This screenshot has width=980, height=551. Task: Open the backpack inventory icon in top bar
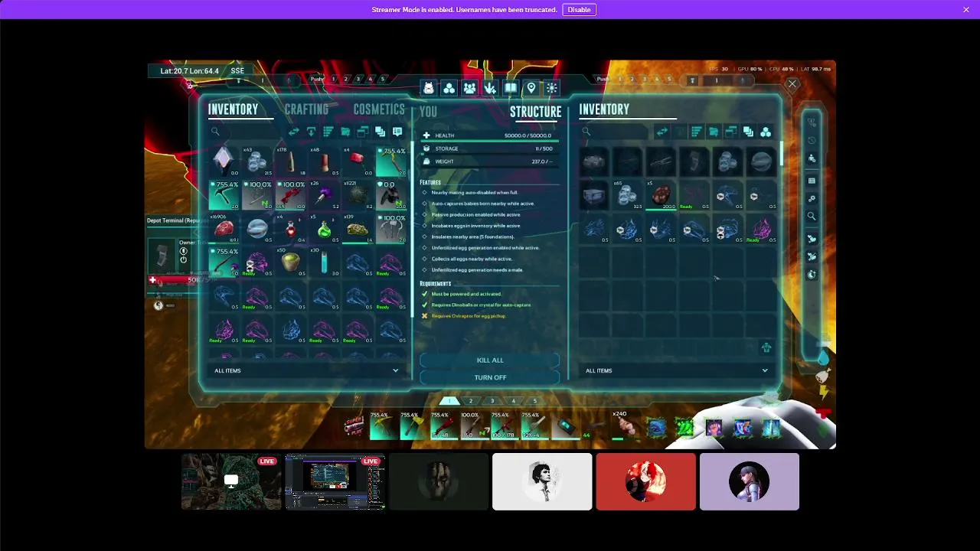click(x=429, y=88)
